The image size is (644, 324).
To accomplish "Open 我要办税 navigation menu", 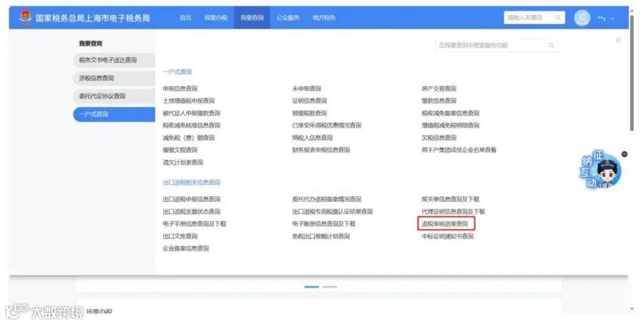I will coord(216,18).
